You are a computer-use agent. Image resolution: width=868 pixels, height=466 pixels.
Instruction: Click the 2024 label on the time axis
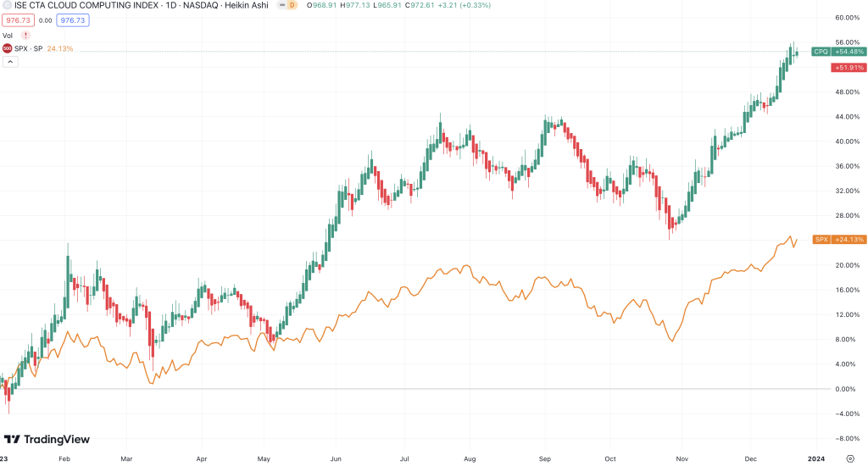816,459
